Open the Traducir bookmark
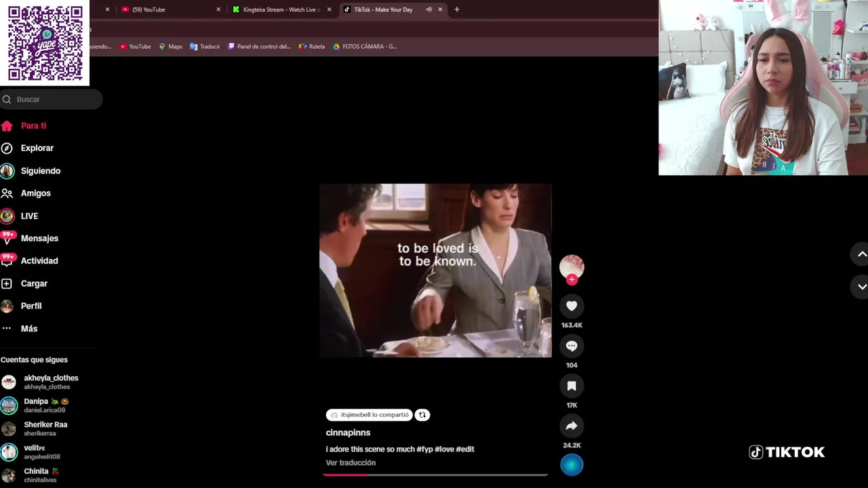The width and height of the screenshot is (868, 488). pos(205,47)
